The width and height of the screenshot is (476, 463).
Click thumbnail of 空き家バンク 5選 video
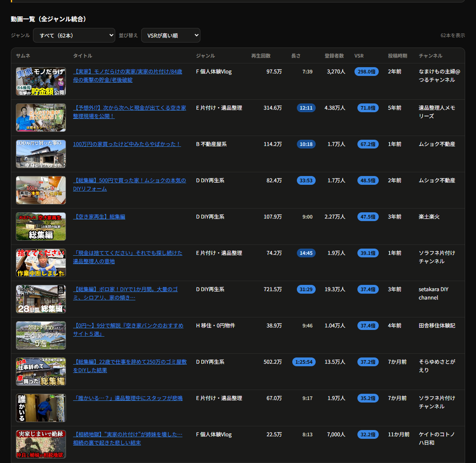tap(41, 335)
